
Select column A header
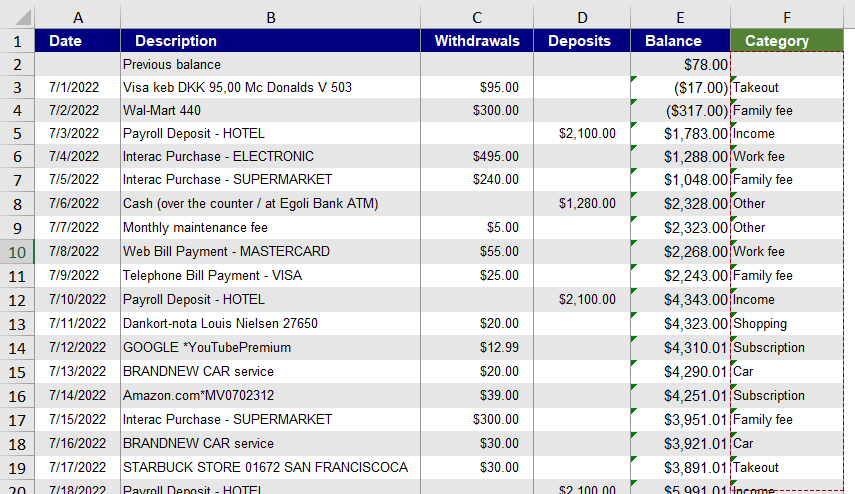pyautogui.click(x=78, y=16)
